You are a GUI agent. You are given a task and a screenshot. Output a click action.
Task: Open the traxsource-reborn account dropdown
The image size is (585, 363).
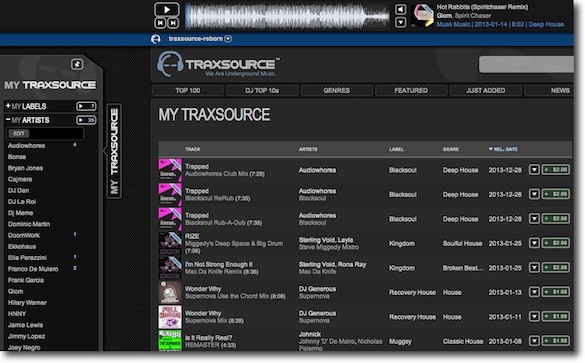(228, 39)
